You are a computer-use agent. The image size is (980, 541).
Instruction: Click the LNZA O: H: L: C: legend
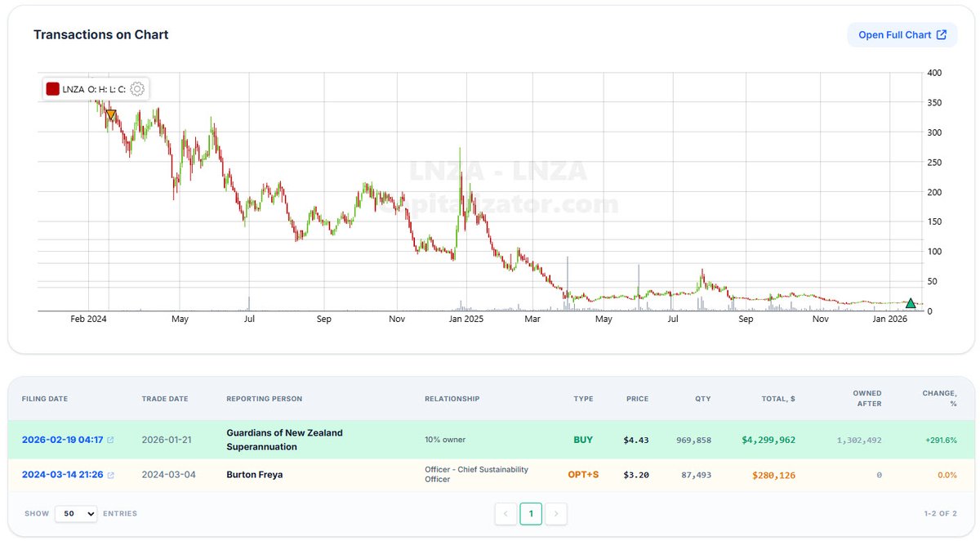tap(94, 89)
